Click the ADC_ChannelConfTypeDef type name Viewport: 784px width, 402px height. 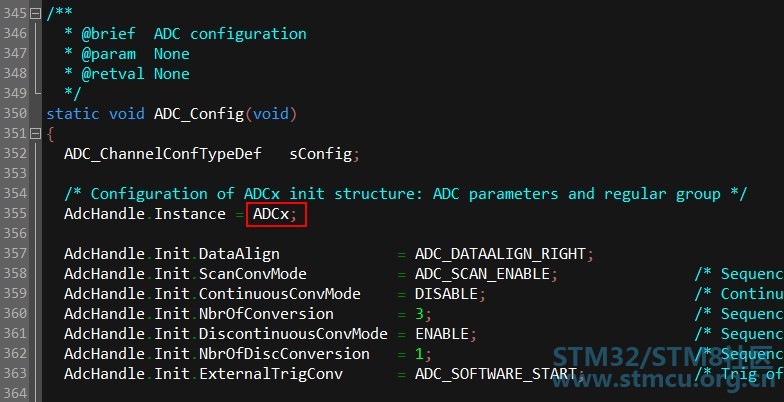pos(162,154)
